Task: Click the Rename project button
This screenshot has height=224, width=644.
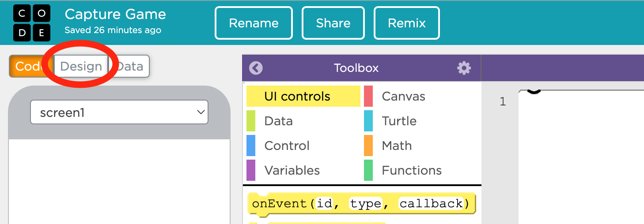Action: coord(254,23)
